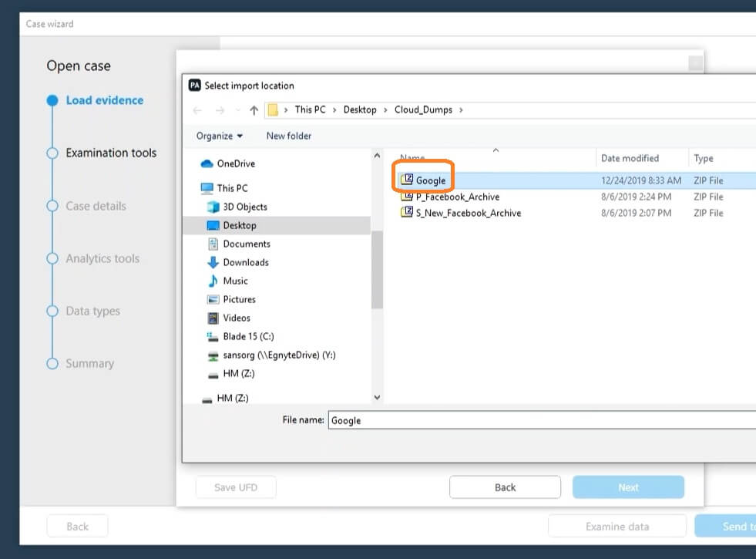Open the 3D Objects folder
This screenshot has height=559, width=756.
point(244,207)
